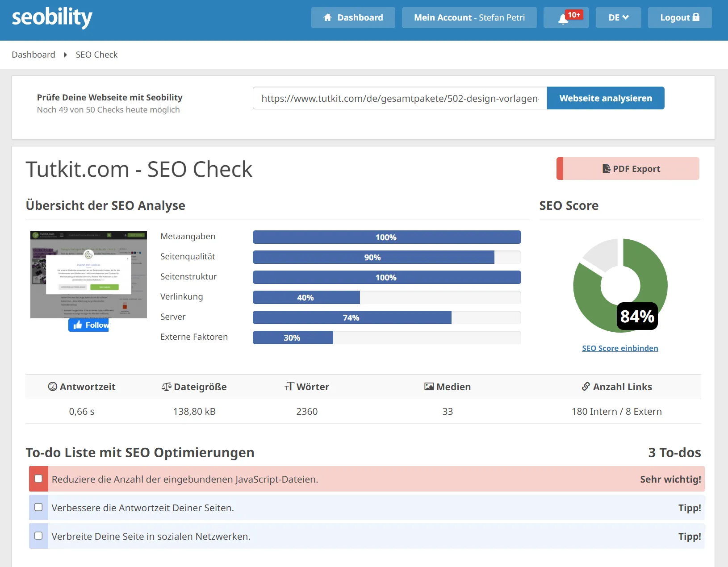The width and height of the screenshot is (728, 567).
Task: Click the Seitenstruktur 100% progress bar
Action: pos(387,277)
